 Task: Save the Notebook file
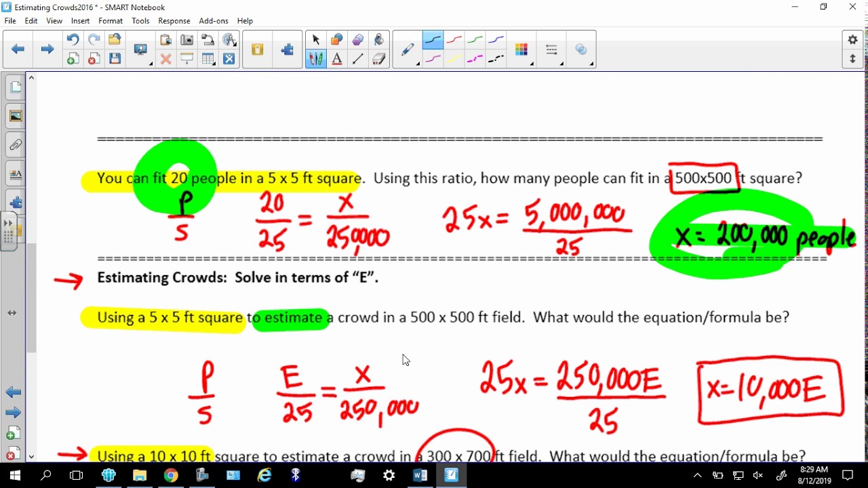(x=115, y=59)
